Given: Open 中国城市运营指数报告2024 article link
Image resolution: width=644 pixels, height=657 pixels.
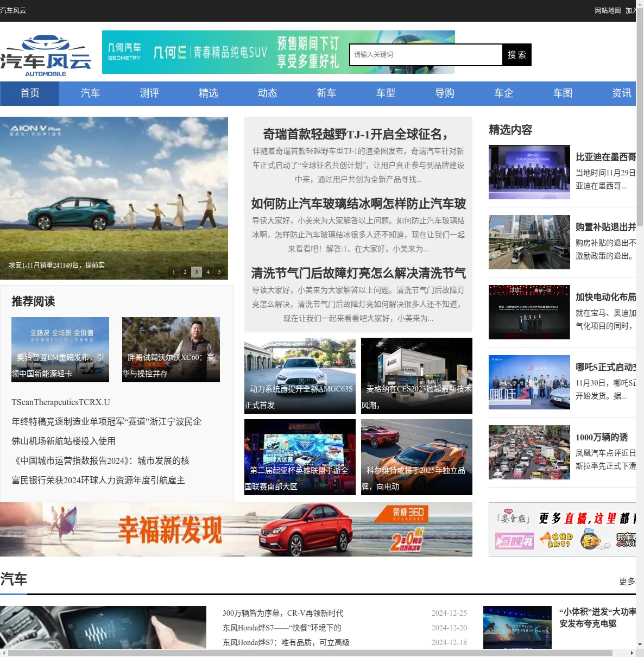Looking at the screenshot, I should pos(100,461).
